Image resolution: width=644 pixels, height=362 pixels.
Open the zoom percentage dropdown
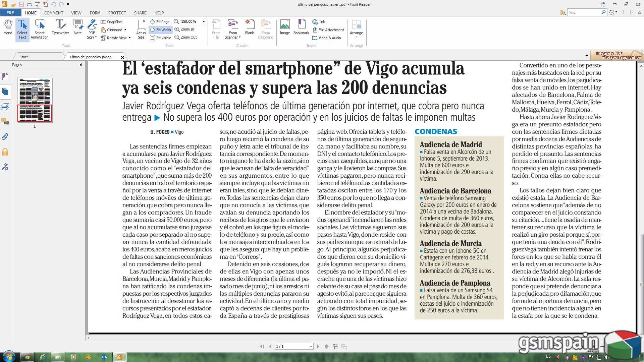coord(203,21)
